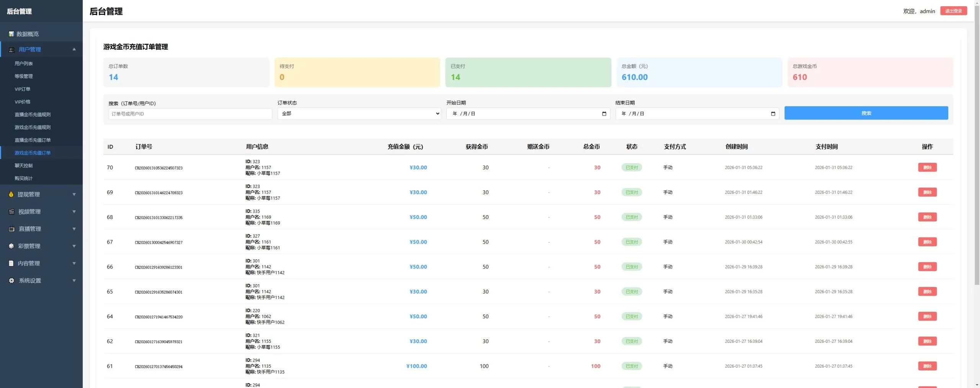Image resolution: width=980 pixels, height=388 pixels.
Task: Click the 手动 payment method for order 66
Action: (x=668, y=267)
